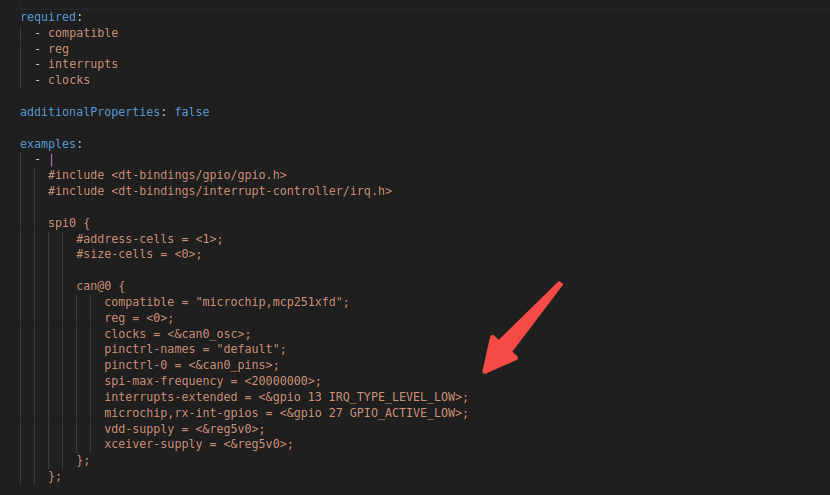Click the dt-bindings/gpio/gpio.h include path

pos(199,175)
